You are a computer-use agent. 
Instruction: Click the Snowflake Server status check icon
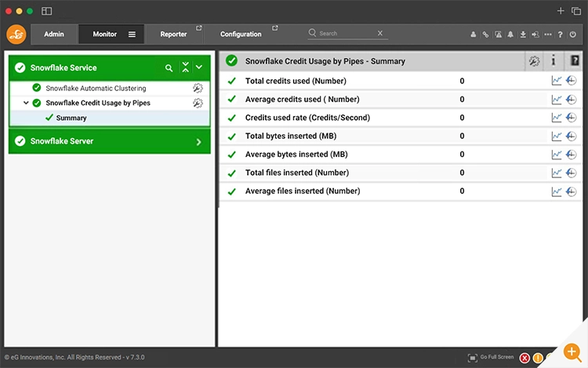point(20,141)
